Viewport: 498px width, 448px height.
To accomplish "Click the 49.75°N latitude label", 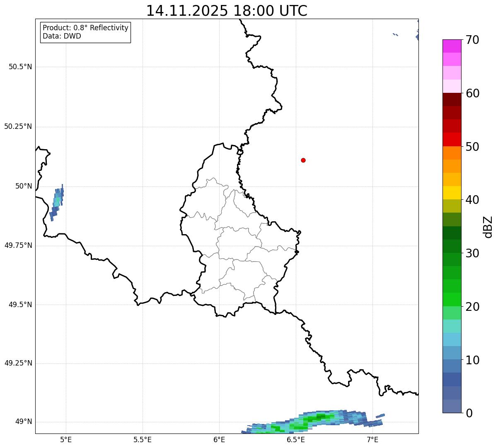I will [x=18, y=245].
